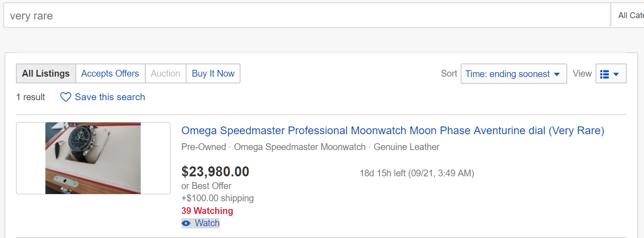The width and height of the screenshot is (644, 238).
Task: Click the Watch link under the listing
Action: pyautogui.click(x=207, y=223)
